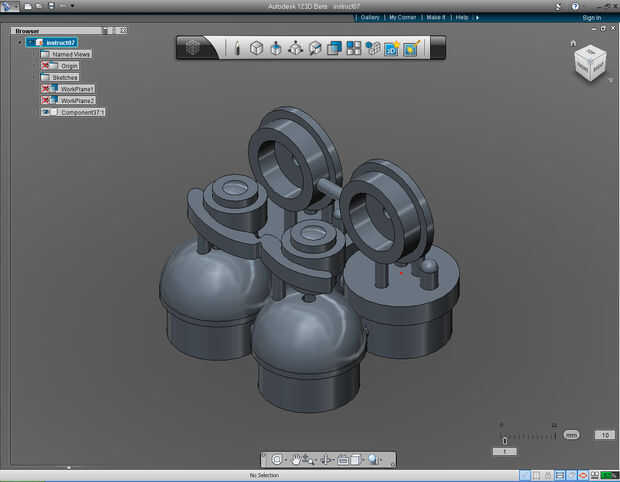Open the My Corner menu

[x=402, y=17]
